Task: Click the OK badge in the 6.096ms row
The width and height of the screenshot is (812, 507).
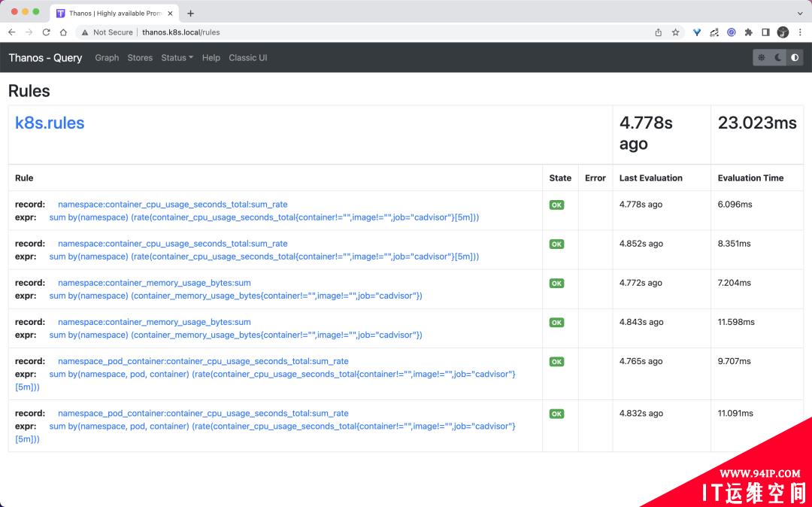Action: click(x=556, y=205)
